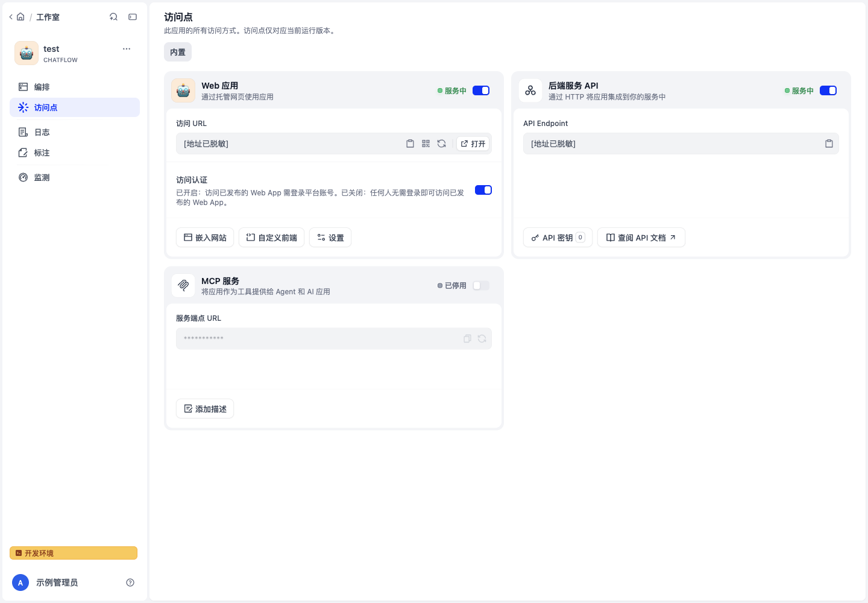The width and height of the screenshot is (868, 603).
Task: Open the 监测 menu item
Action: pos(75,177)
